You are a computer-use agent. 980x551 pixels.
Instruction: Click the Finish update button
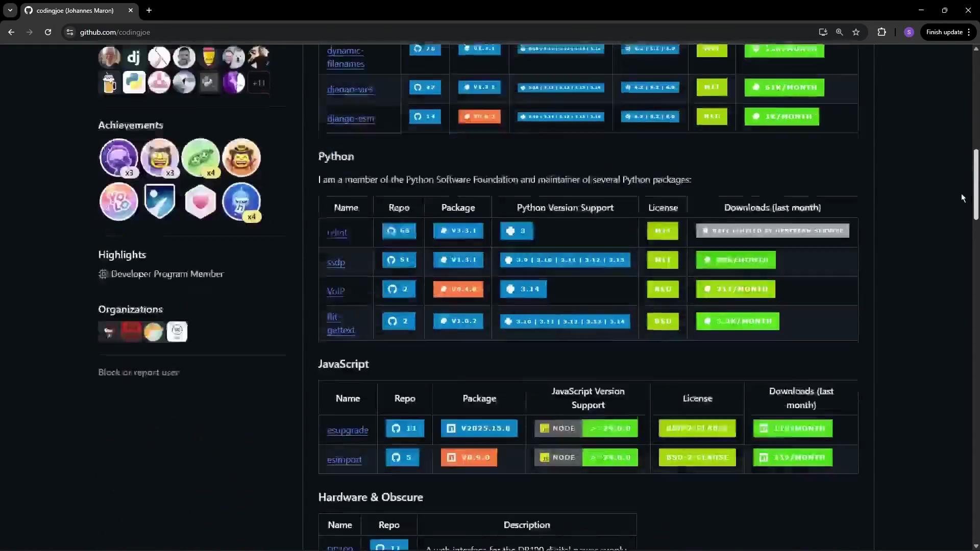(x=948, y=32)
